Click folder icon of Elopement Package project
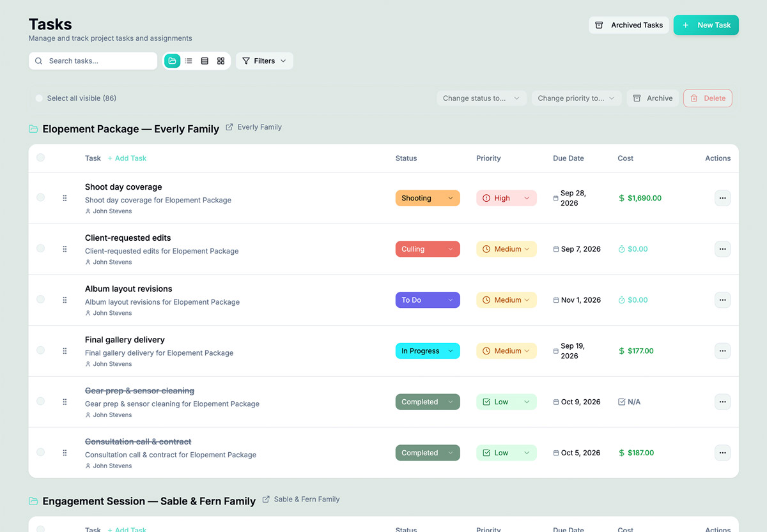 click(x=33, y=129)
